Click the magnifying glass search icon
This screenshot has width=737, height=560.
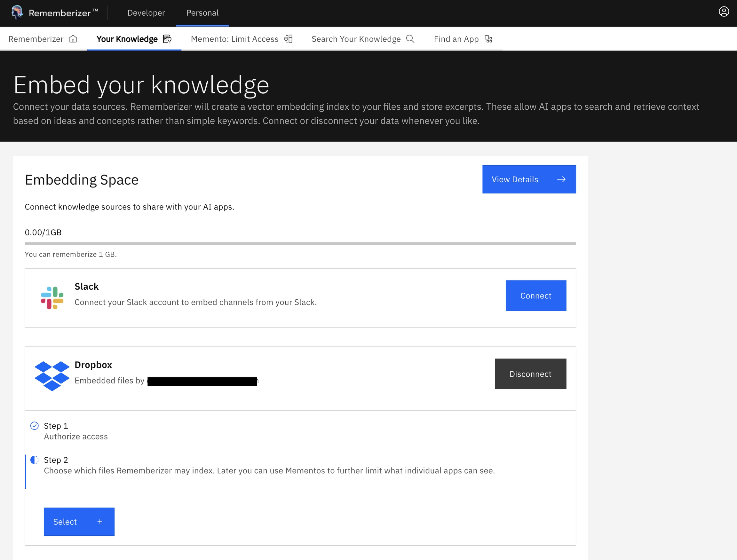[410, 39]
